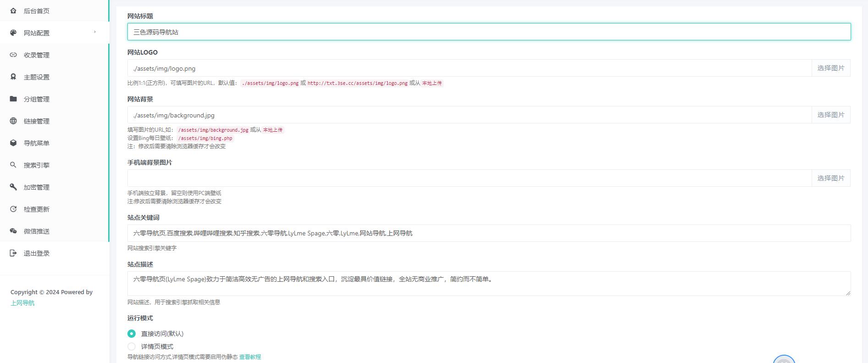Click the home icon beside 后台首页

13,11
